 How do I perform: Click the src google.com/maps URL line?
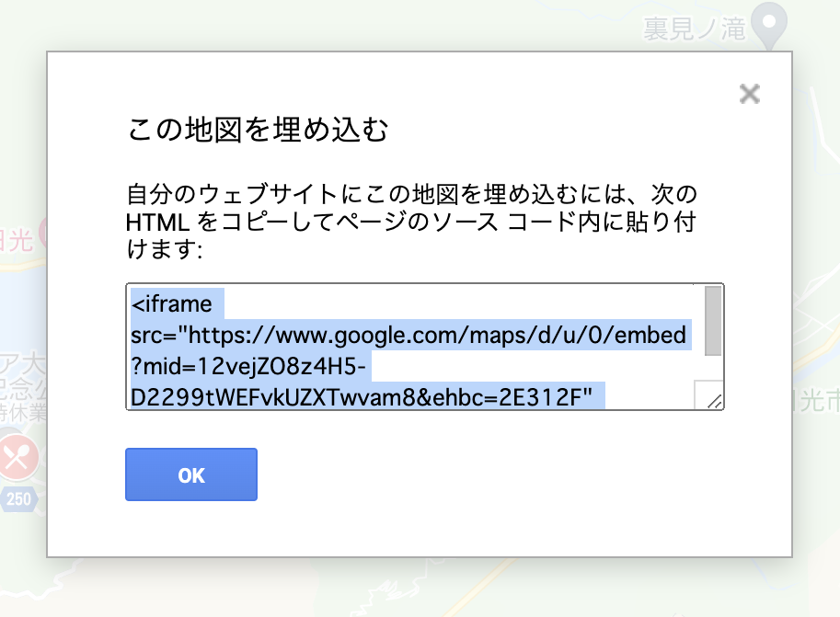pyautogui.click(x=408, y=335)
